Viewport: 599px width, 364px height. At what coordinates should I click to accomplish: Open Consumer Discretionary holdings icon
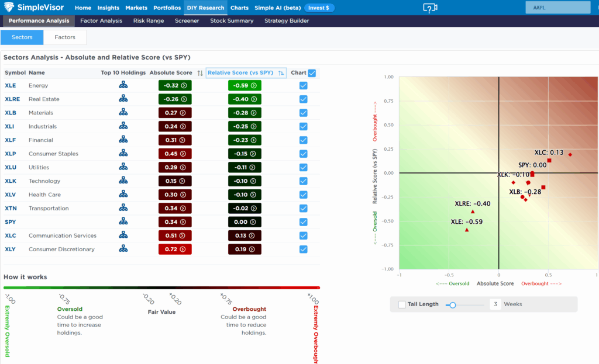123,249
